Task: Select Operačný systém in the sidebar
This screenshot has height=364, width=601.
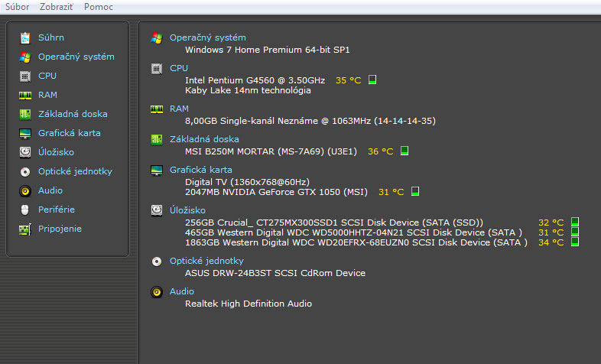Action: point(76,57)
